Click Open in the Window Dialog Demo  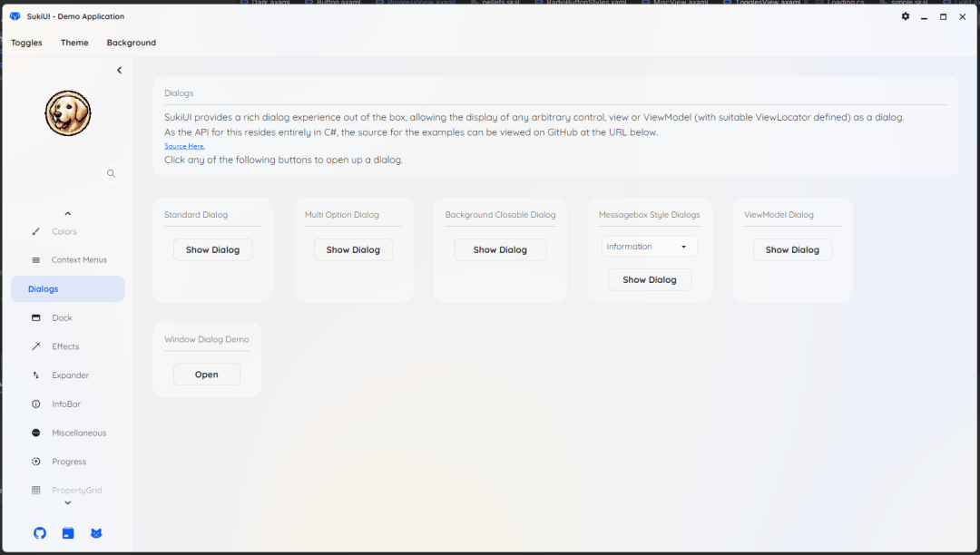pyautogui.click(x=207, y=375)
